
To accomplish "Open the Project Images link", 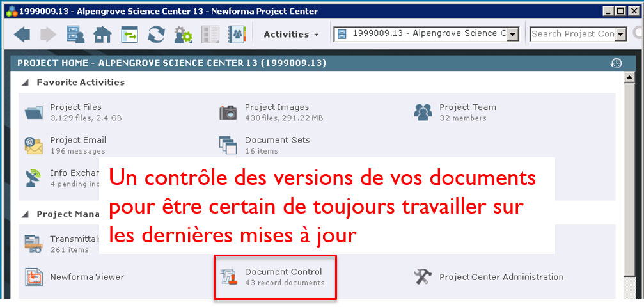I will point(277,107).
